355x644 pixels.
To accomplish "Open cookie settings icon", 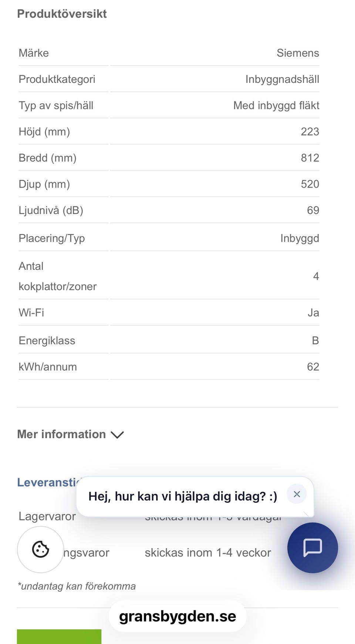I will click(x=41, y=549).
